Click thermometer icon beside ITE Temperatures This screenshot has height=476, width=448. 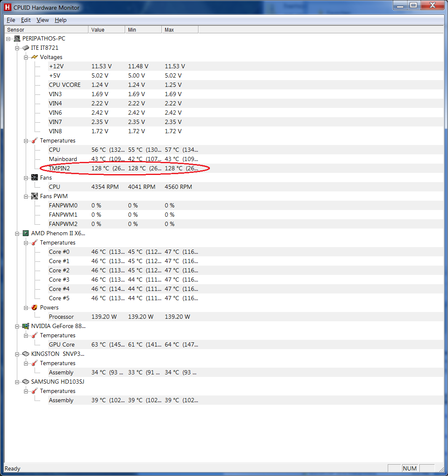click(x=35, y=140)
